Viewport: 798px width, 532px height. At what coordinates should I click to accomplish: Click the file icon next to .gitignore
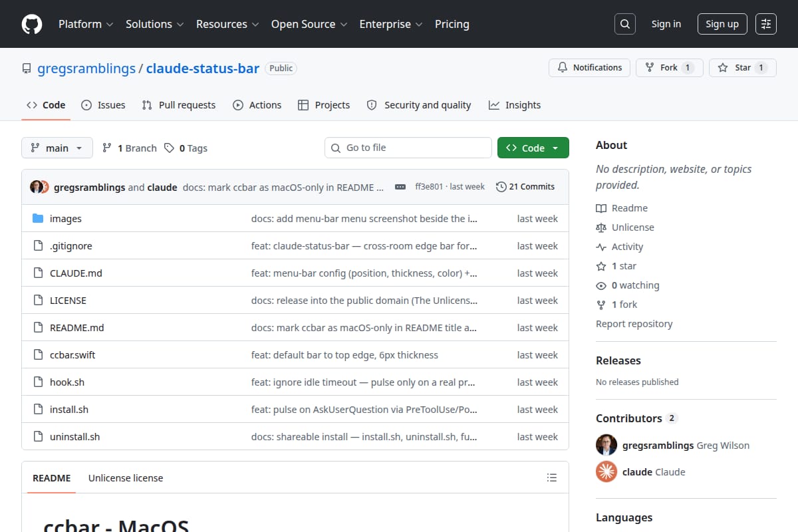38,246
